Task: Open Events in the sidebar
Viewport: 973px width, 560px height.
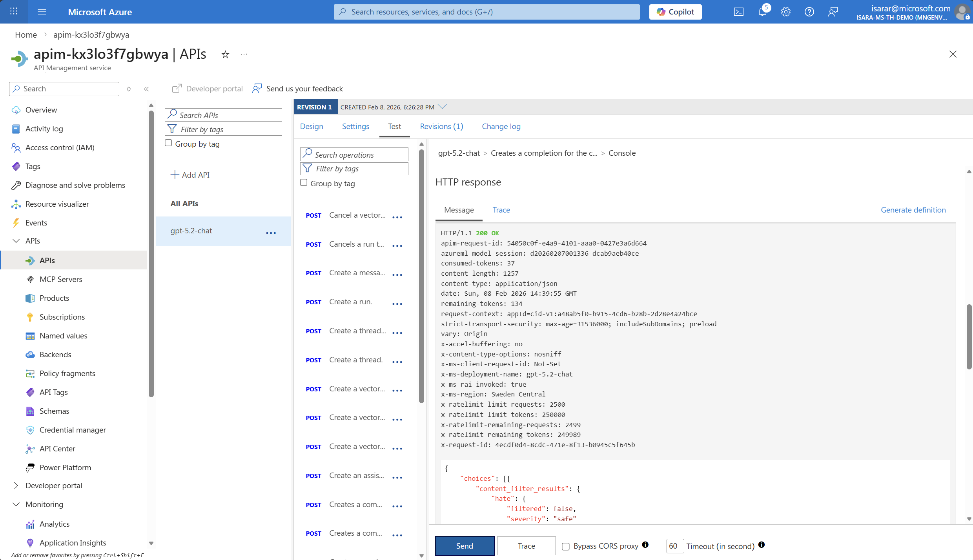Action: (x=36, y=223)
